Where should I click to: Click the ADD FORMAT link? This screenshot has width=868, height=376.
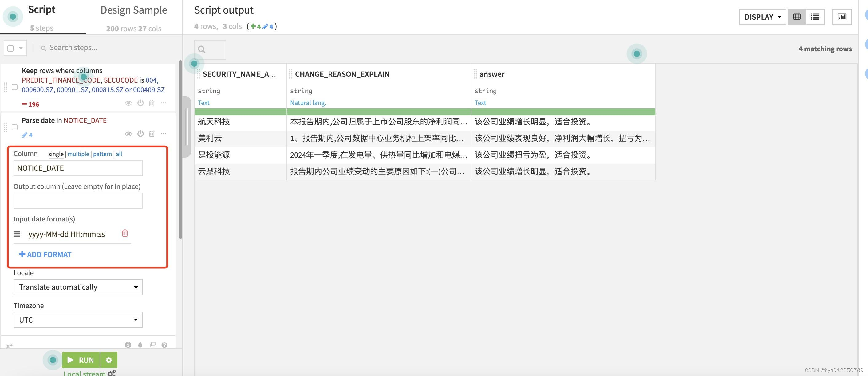(45, 254)
